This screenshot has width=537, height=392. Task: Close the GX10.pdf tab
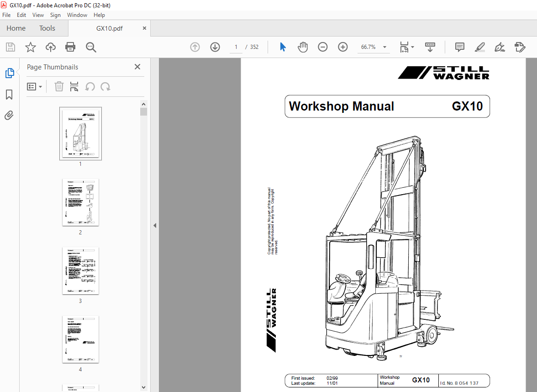click(x=144, y=28)
